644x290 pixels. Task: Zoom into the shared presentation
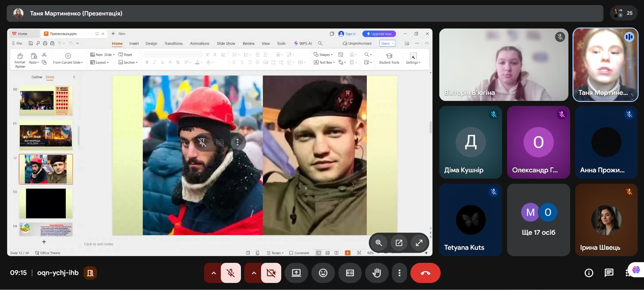[379, 243]
